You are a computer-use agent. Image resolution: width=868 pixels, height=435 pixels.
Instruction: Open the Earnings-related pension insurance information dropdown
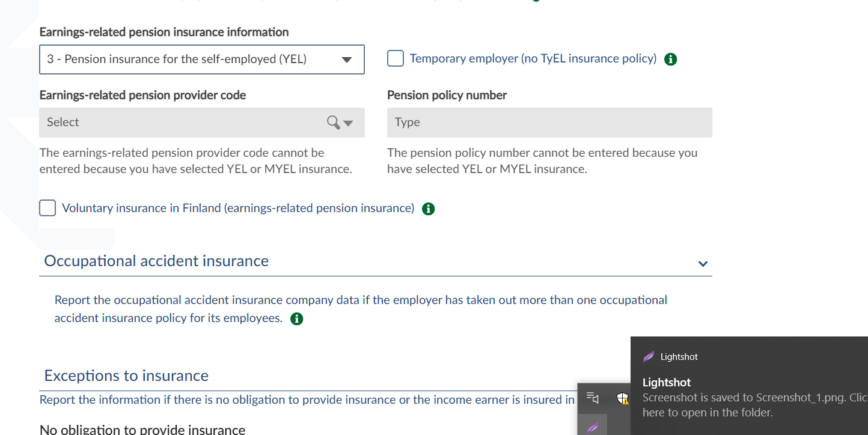click(201, 59)
